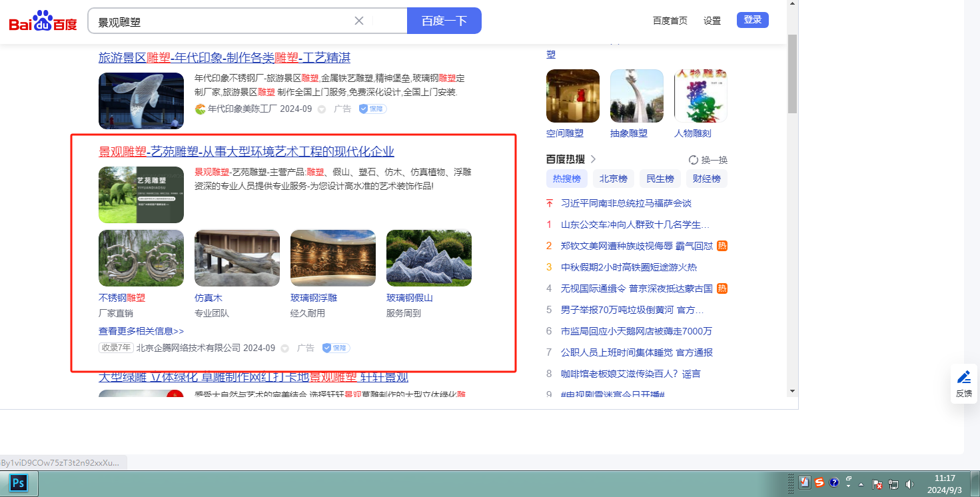Click the 玻璃钢假山 thumbnail image
980x497 pixels.
tap(428, 258)
